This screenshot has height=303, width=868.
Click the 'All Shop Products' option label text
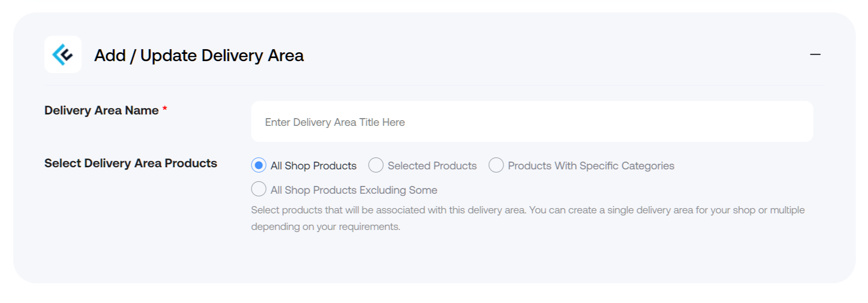(314, 166)
